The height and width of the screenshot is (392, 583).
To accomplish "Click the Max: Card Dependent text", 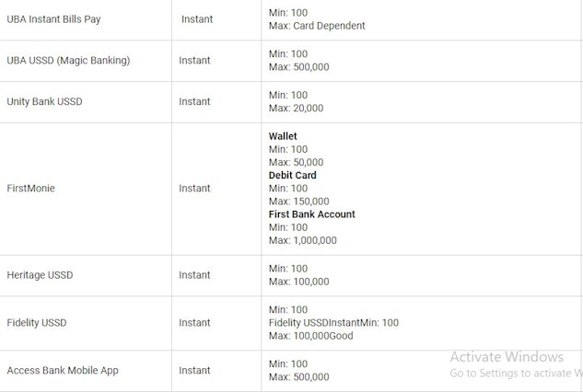I will [317, 26].
